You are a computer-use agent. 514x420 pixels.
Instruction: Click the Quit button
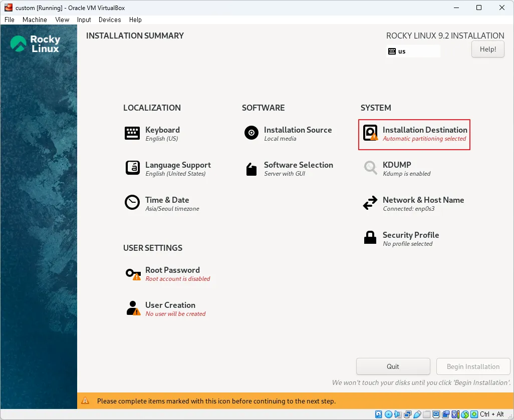(x=393, y=366)
